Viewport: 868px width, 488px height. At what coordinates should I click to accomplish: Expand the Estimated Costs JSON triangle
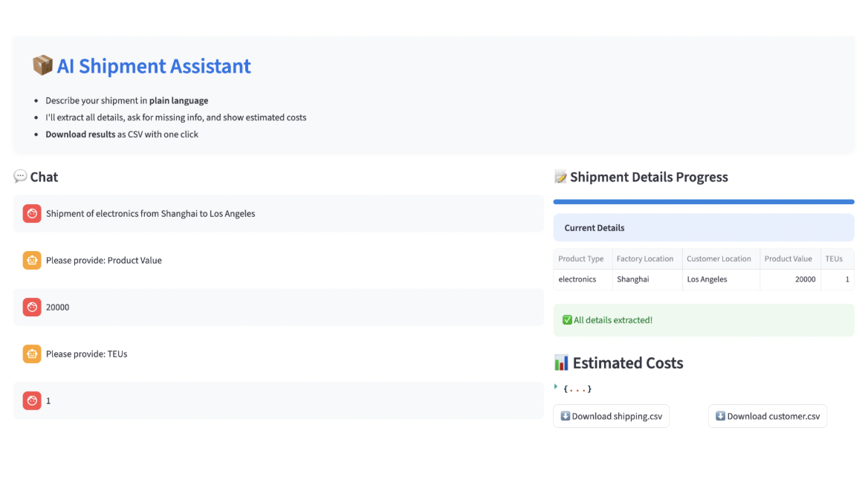tap(556, 387)
